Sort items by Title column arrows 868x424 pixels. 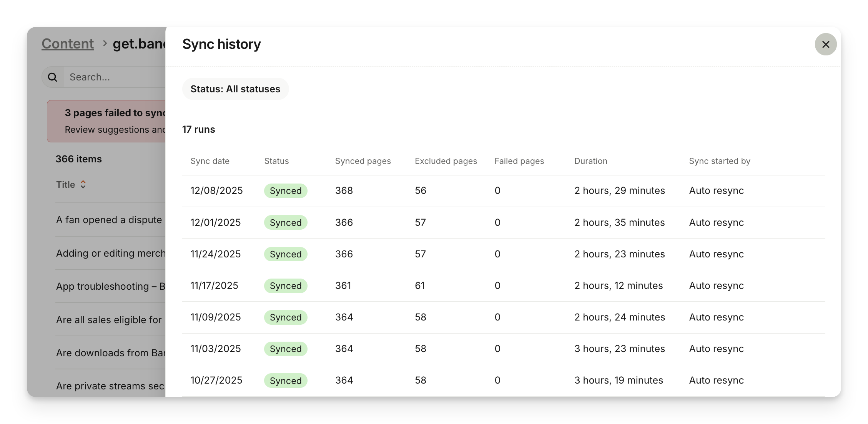pos(83,185)
